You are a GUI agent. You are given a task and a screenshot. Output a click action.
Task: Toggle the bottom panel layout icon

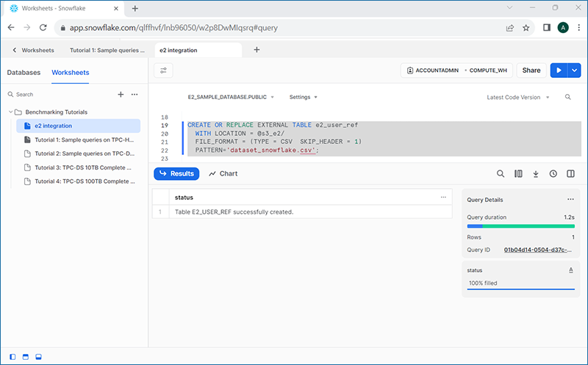38,357
